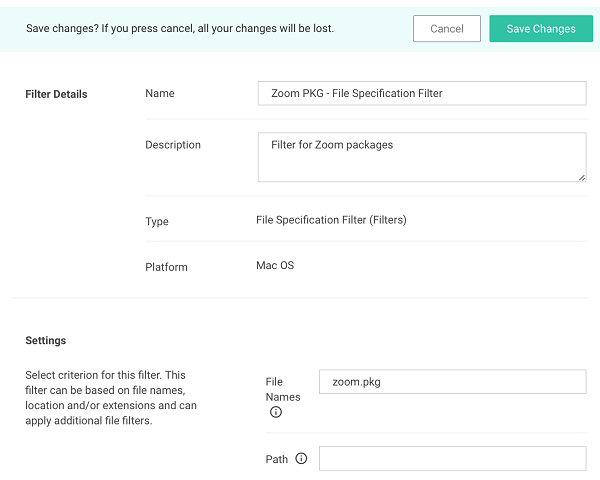Click the File Names info icon
This screenshot has height=480, width=600.
(276, 412)
